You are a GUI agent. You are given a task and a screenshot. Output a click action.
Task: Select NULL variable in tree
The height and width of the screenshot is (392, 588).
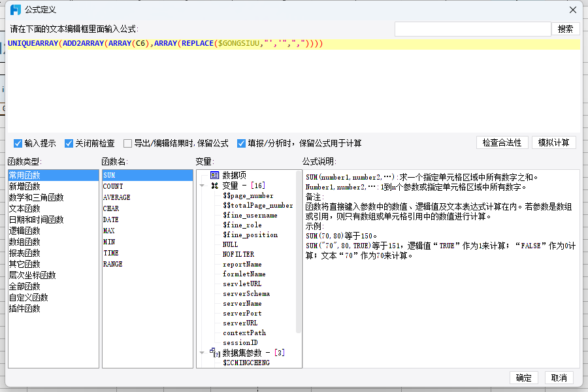pos(230,244)
